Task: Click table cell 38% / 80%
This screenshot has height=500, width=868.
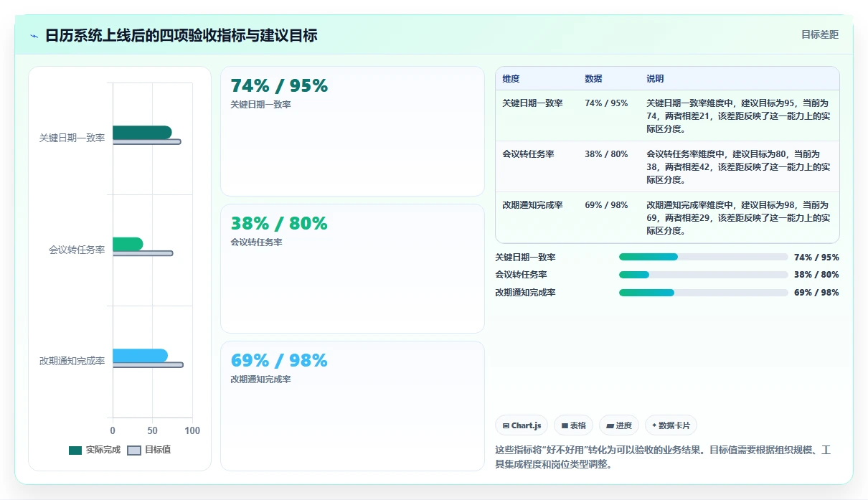Action: pyautogui.click(x=606, y=154)
